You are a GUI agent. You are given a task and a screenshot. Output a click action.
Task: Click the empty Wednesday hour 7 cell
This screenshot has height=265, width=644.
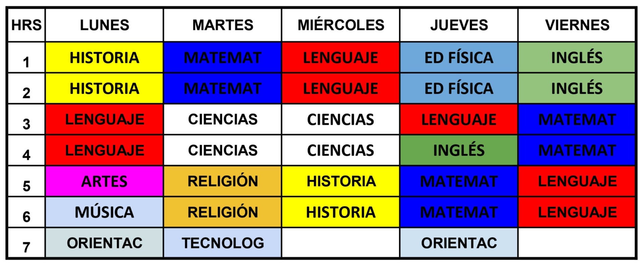pos(341,243)
